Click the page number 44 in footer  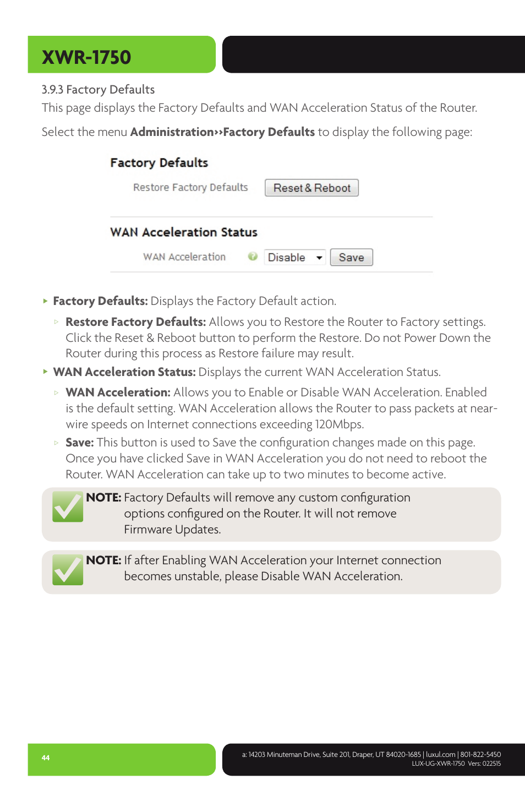(46, 758)
